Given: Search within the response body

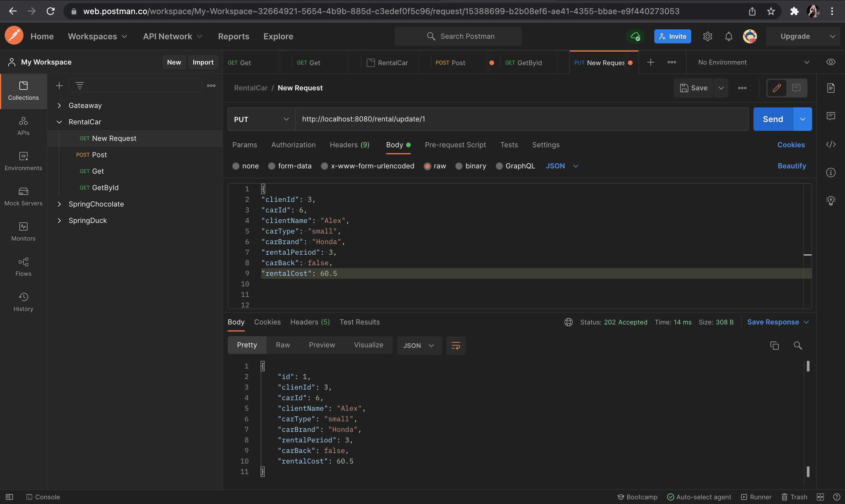Looking at the screenshot, I should click(798, 345).
